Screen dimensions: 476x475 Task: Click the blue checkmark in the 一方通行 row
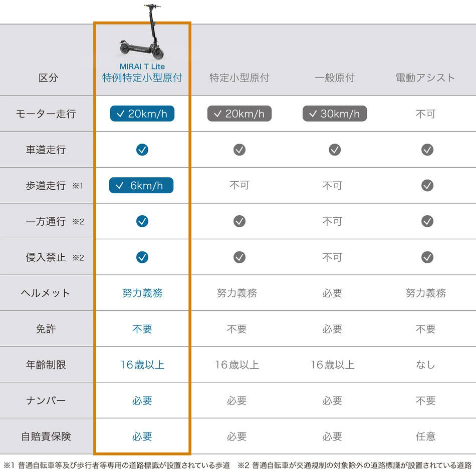tap(142, 221)
